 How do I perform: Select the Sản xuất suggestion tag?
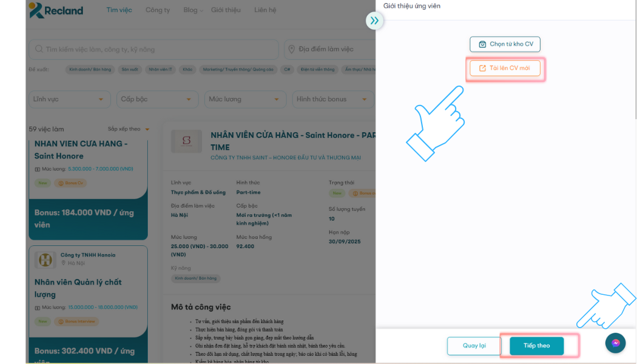pyautogui.click(x=130, y=70)
